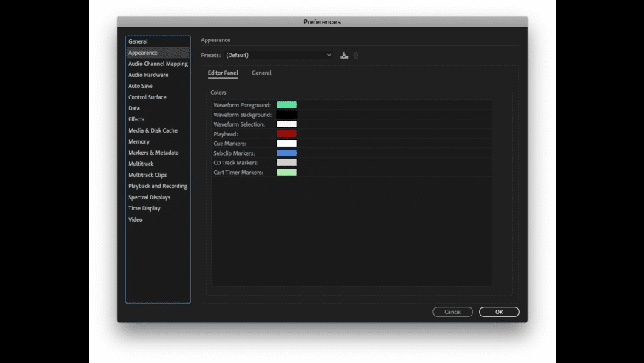Select the Auto Save category

(141, 86)
